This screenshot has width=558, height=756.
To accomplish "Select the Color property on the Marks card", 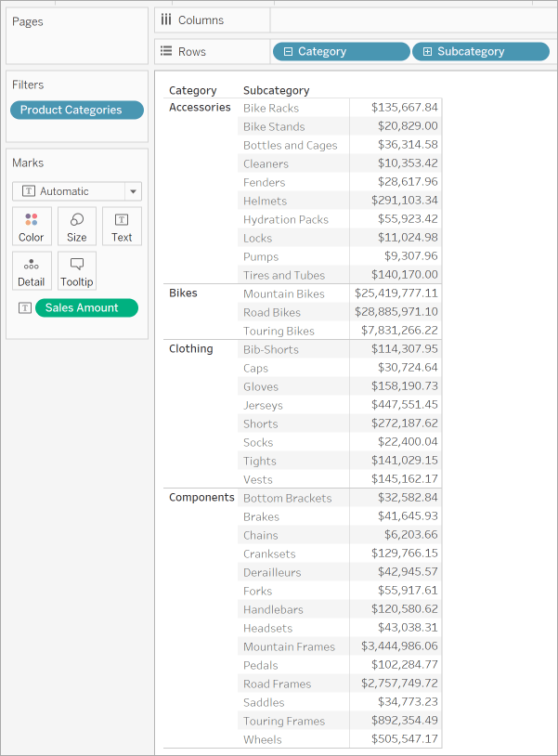I will [31, 226].
